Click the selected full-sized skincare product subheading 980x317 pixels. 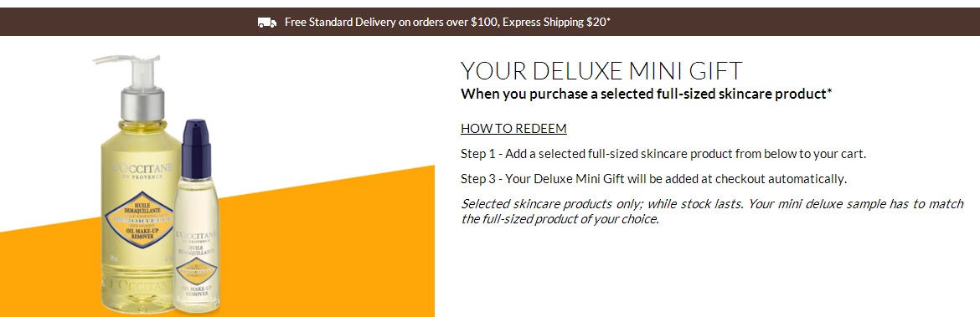click(x=647, y=95)
